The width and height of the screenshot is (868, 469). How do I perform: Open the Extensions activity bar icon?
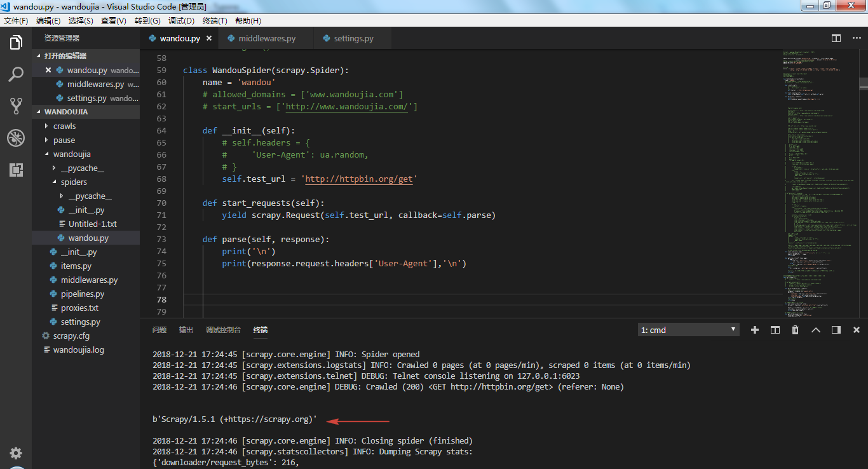pos(16,170)
